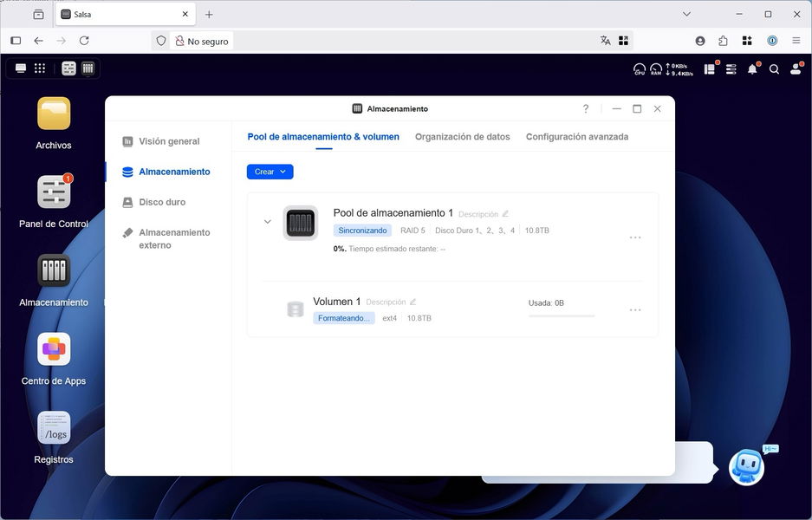Image resolution: width=812 pixels, height=520 pixels.
Task: Collapse Pool de almacenamiento 1 chevron
Action: click(x=268, y=222)
